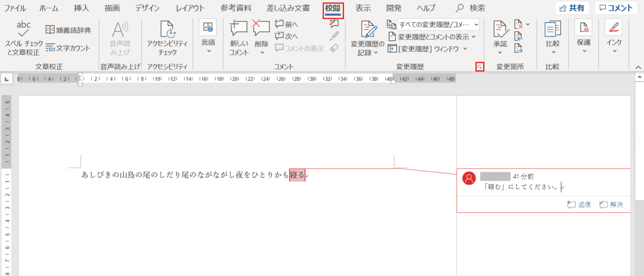Go to Next comment (次へ)
Viewport: 644px width, 276px height.
286,36
